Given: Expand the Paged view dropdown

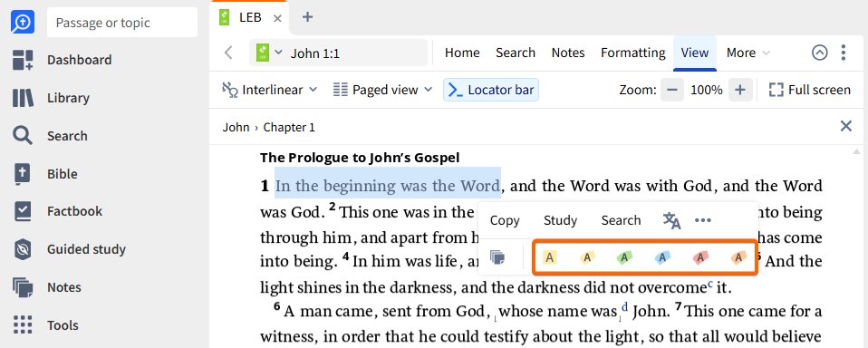Looking at the screenshot, I should click(382, 91).
